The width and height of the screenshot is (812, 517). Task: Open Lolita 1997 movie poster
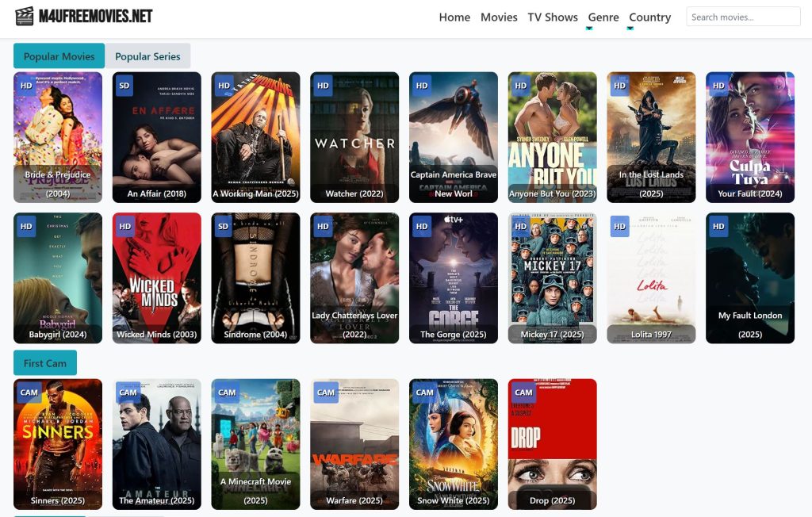652,278
